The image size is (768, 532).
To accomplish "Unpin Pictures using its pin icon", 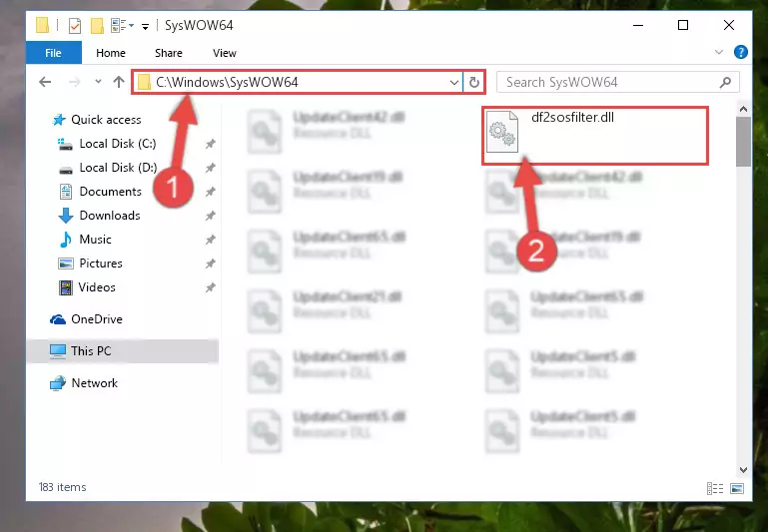I will [210, 264].
